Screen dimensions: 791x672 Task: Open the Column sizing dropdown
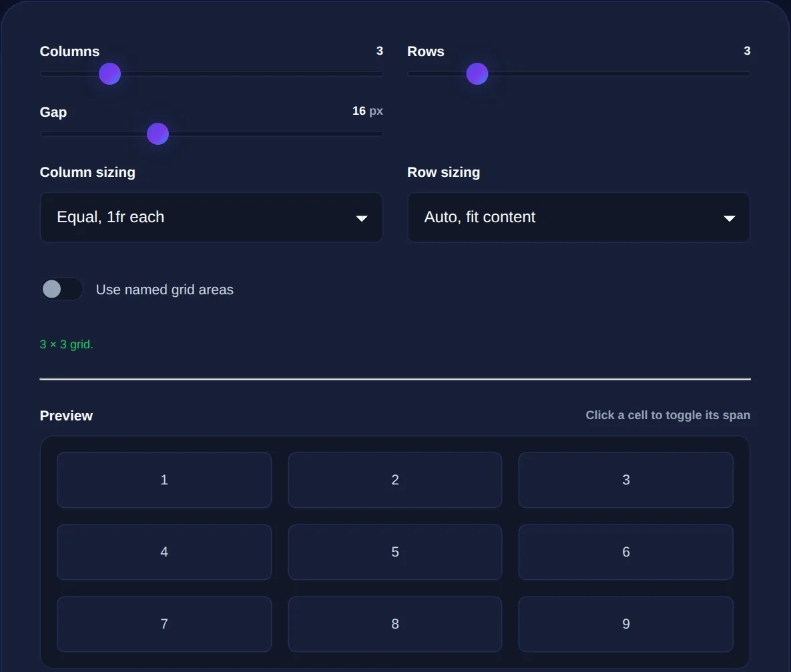211,218
